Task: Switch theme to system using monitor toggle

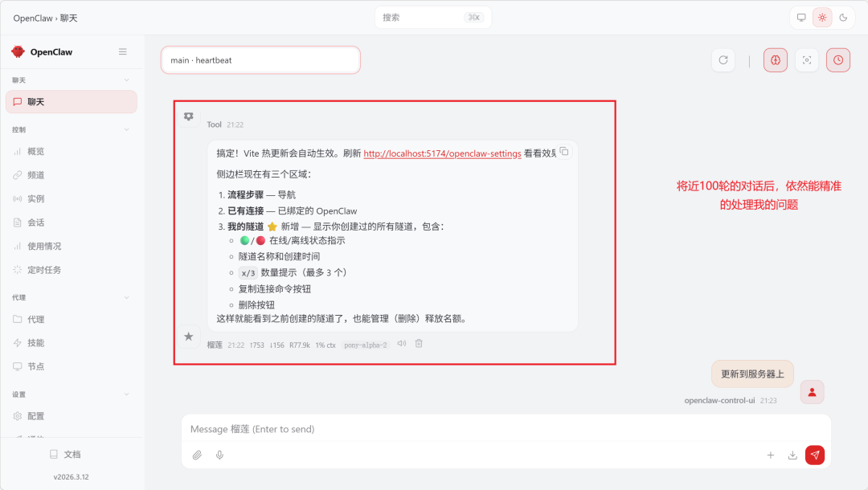Action: point(801,17)
